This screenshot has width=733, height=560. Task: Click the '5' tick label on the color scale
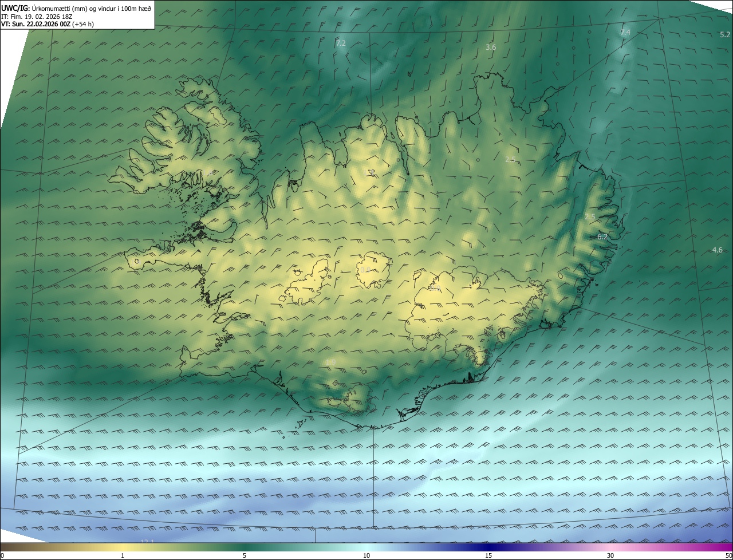click(245, 555)
